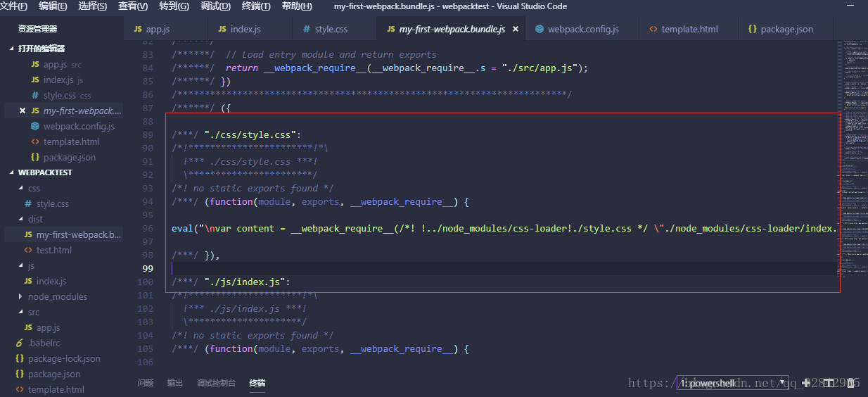Open the 终端(T) menu
Viewport: 868px width, 397px height.
(x=256, y=6)
